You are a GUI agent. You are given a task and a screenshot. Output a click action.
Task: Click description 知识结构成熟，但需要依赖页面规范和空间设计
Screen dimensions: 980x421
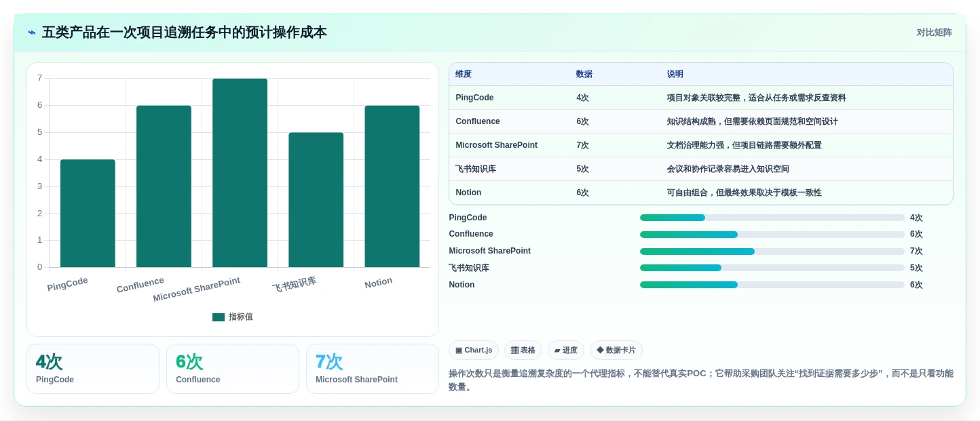coord(752,121)
